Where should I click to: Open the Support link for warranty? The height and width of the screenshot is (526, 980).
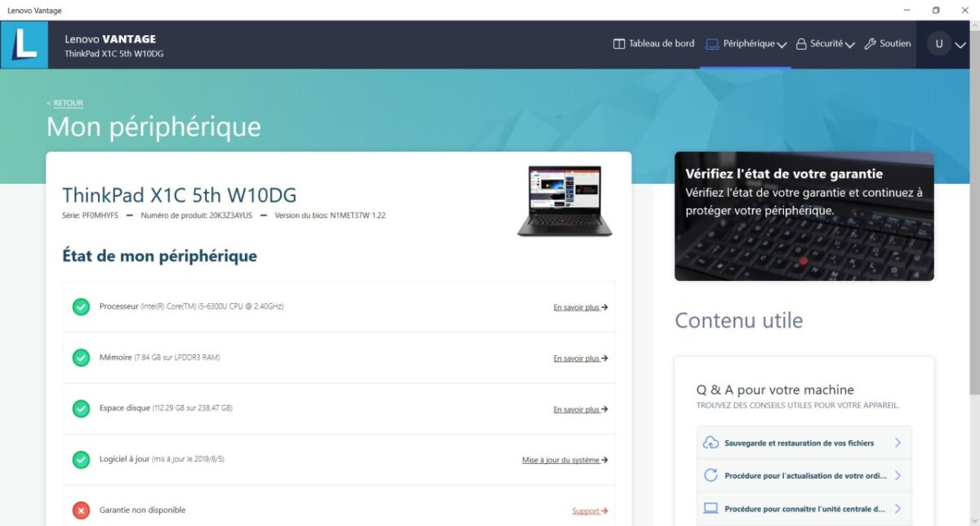pos(590,510)
